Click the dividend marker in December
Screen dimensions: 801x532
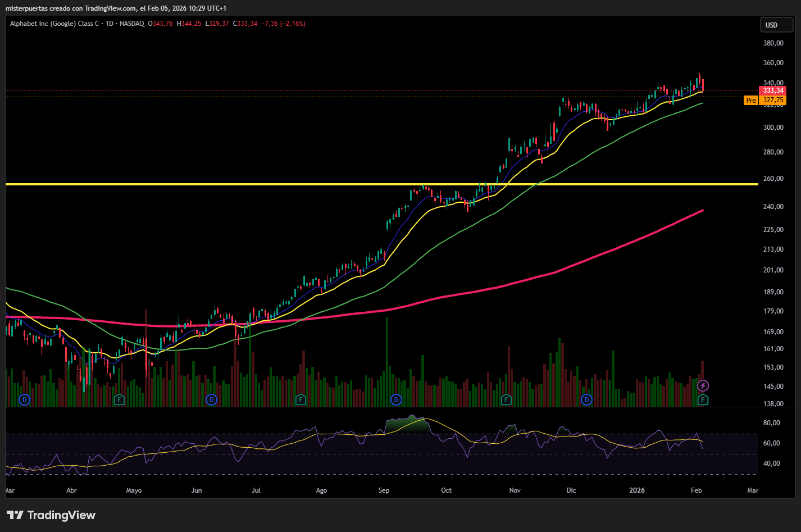click(x=586, y=400)
